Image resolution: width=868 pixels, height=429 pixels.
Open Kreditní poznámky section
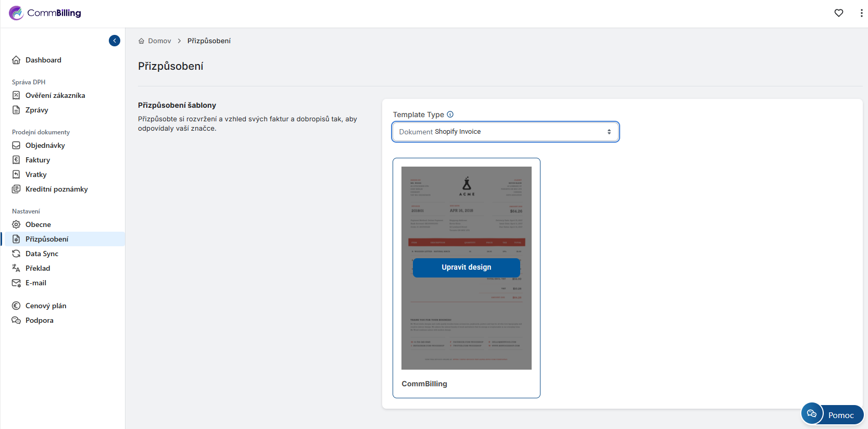[x=56, y=189]
